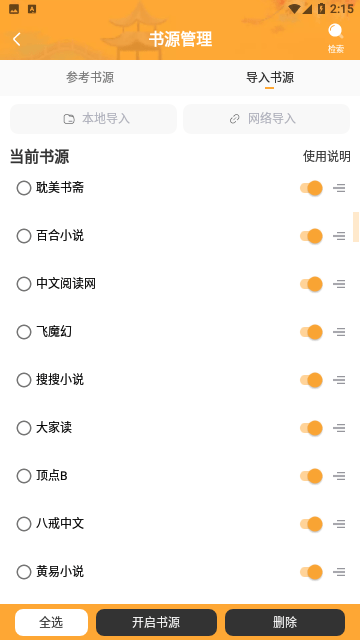Select the 耽美书斋 radio button
Screen dimensions: 360x640
tap(24, 188)
